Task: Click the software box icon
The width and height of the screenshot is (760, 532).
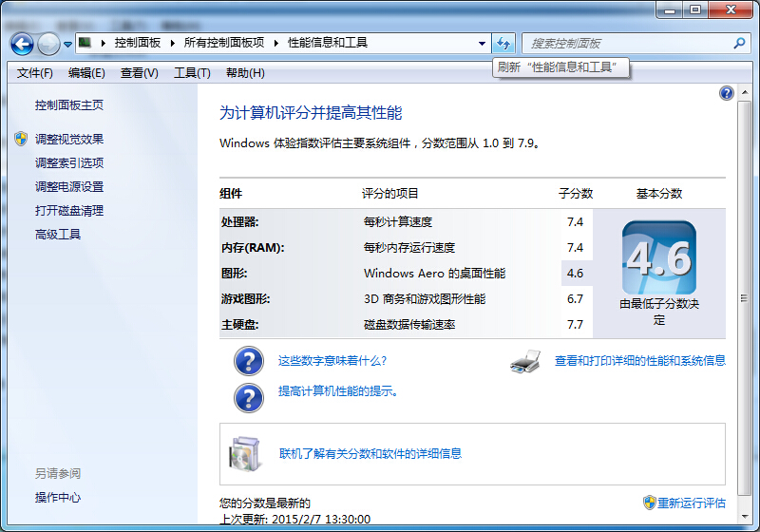Action: pos(245,454)
